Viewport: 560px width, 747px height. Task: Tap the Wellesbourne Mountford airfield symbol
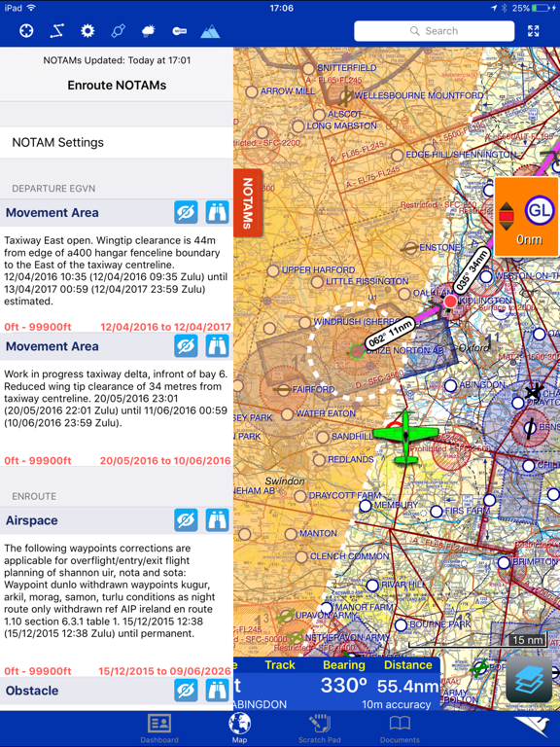(345, 97)
